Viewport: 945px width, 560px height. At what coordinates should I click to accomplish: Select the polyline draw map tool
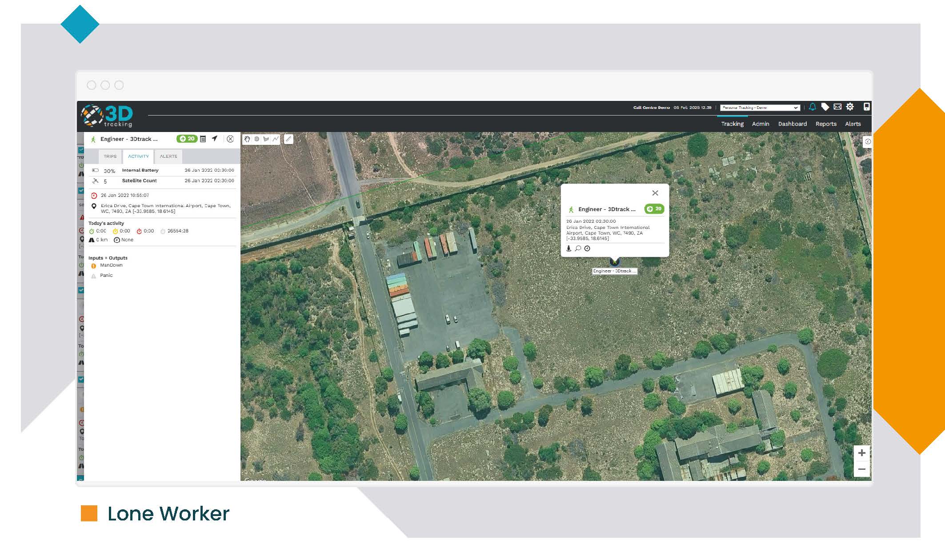[x=276, y=139]
